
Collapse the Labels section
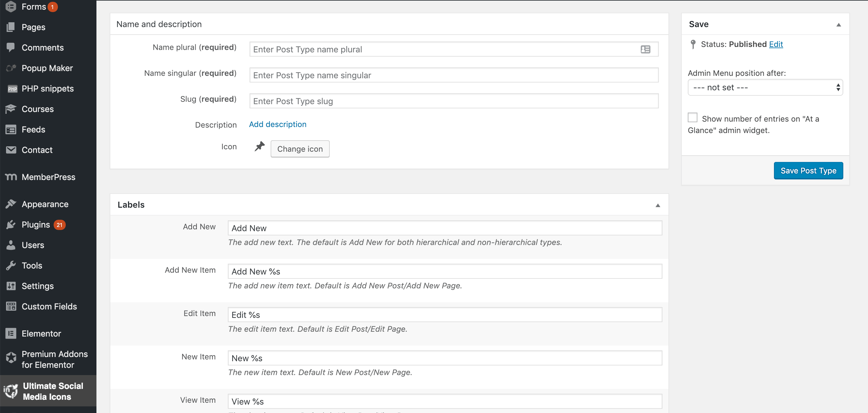[658, 205]
